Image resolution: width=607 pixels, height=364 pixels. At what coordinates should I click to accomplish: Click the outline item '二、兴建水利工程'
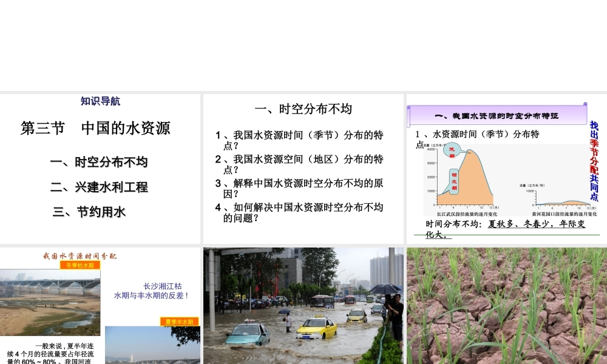99,187
